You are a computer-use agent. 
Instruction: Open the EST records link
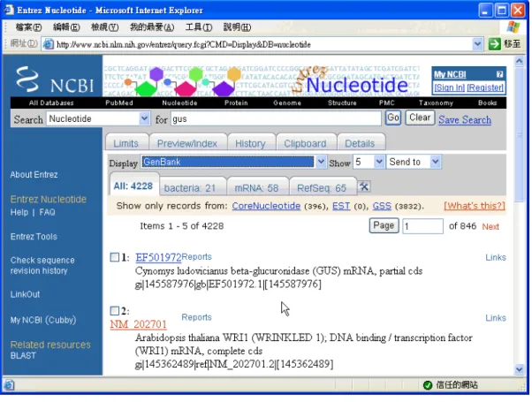(341, 206)
